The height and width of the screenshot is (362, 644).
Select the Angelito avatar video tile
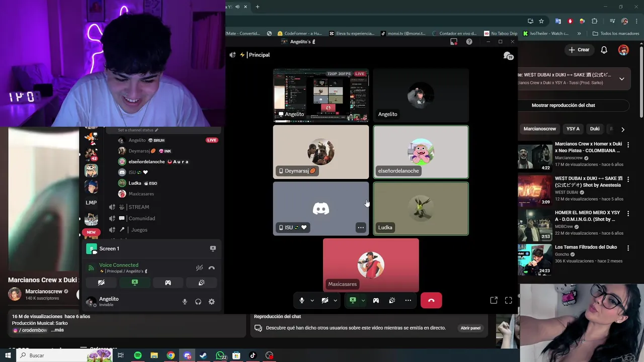421,96
